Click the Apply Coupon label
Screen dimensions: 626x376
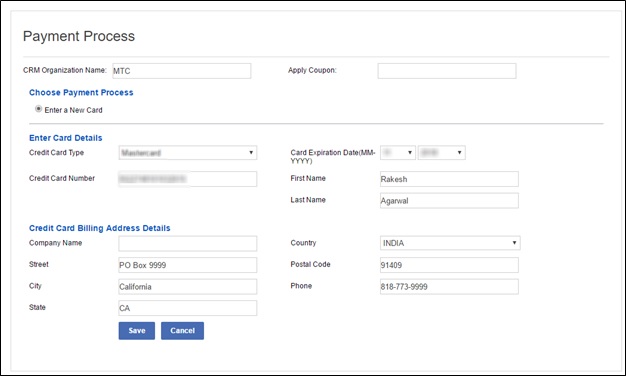(312, 70)
